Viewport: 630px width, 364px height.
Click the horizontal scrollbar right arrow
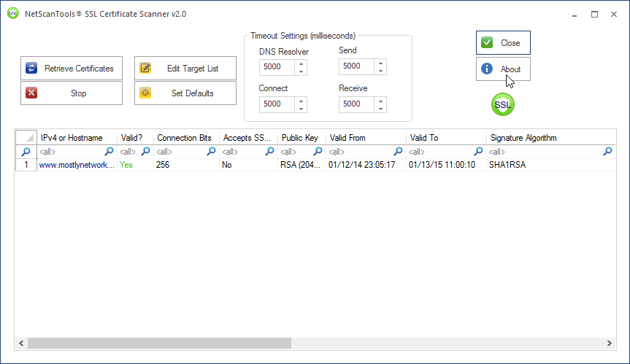coord(610,343)
